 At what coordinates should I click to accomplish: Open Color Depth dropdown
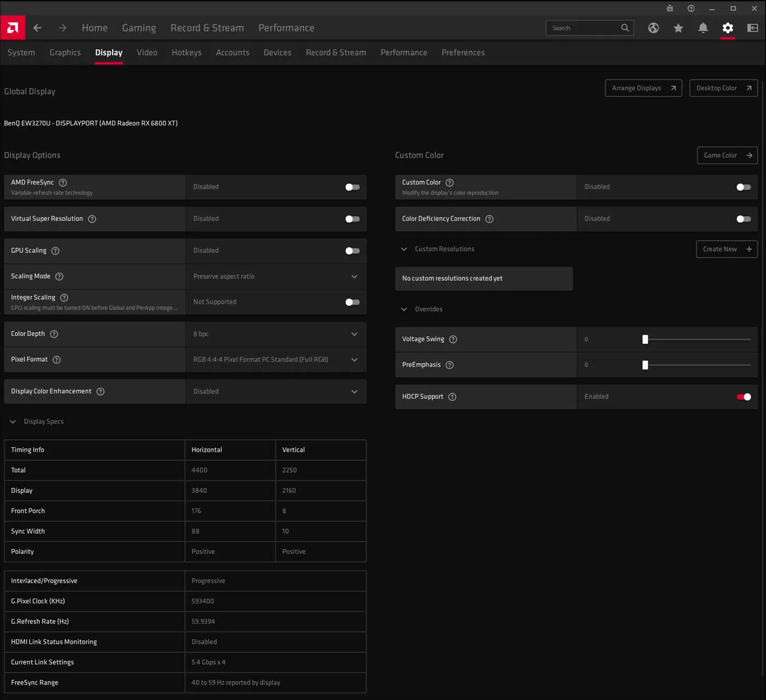pos(276,334)
